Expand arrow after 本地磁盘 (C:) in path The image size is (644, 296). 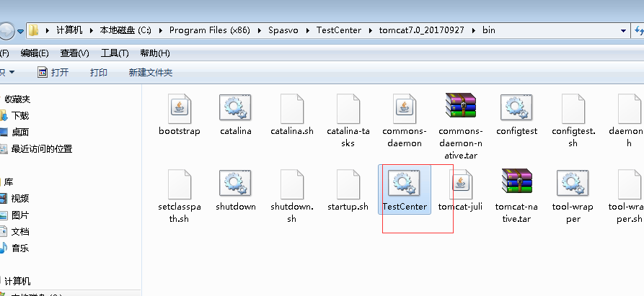tap(161, 30)
